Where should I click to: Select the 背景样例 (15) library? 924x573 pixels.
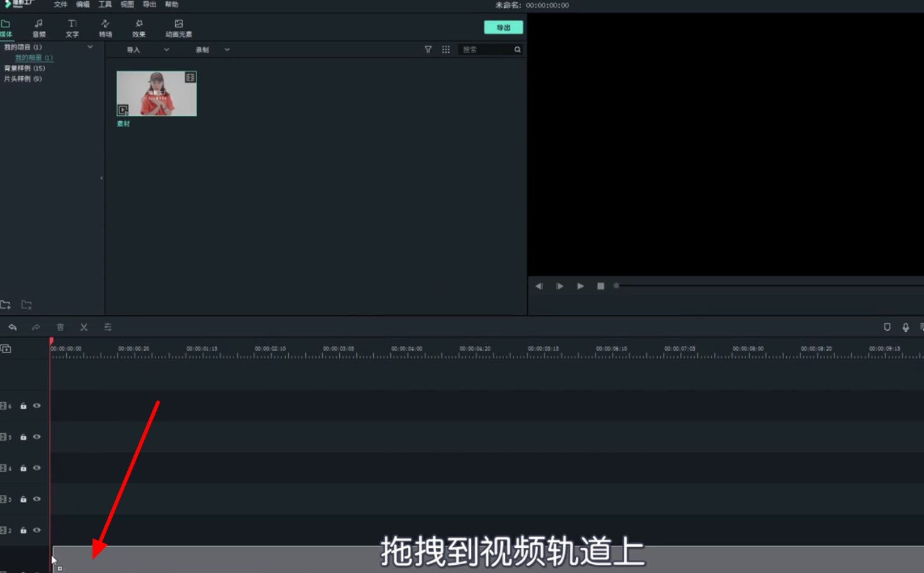click(26, 68)
